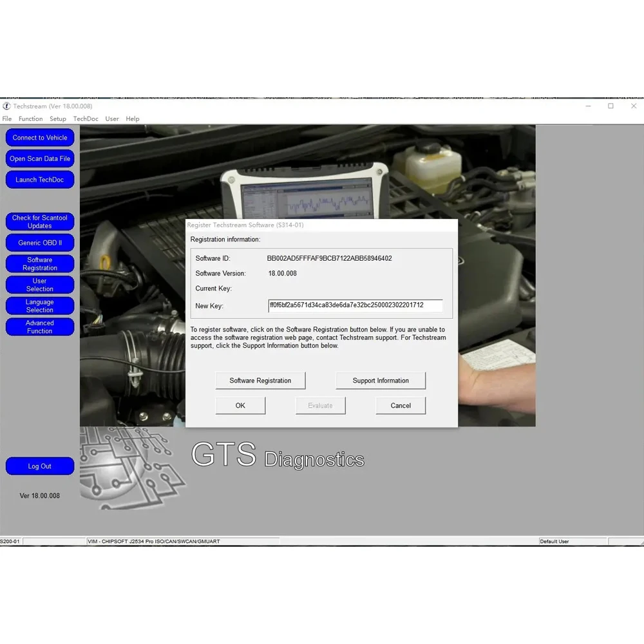Open the User menu

(x=111, y=118)
